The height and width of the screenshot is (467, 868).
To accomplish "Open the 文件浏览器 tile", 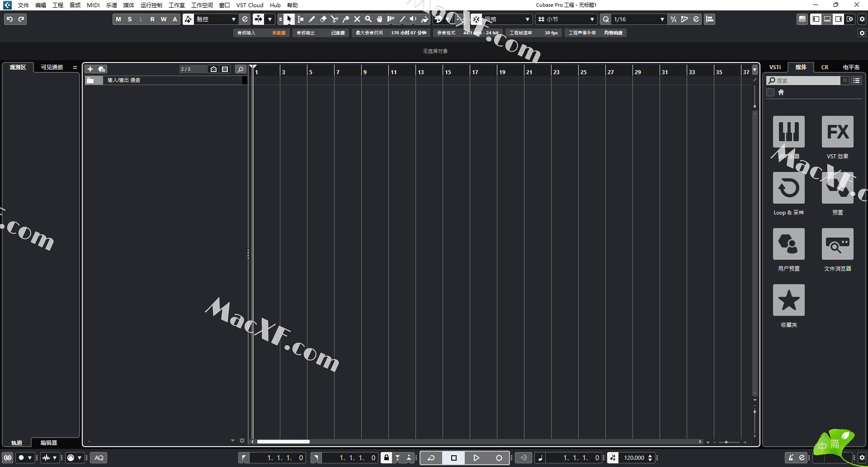I will point(837,244).
